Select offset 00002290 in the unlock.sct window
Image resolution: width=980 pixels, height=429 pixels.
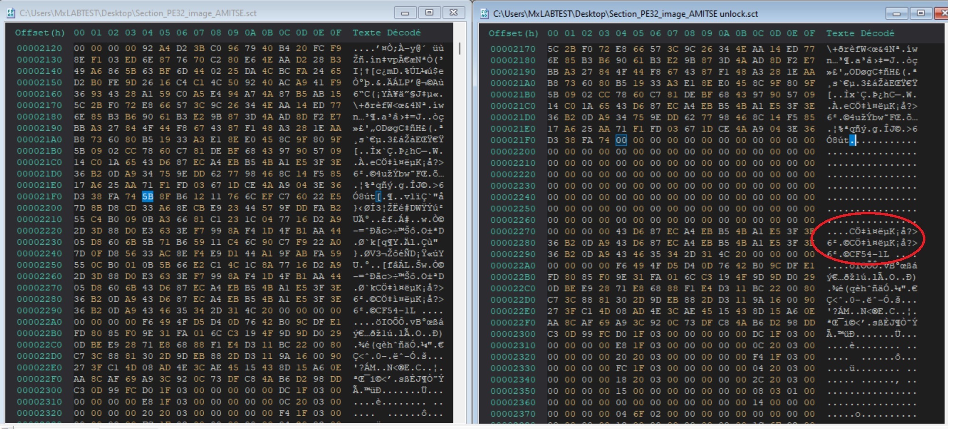pos(513,254)
